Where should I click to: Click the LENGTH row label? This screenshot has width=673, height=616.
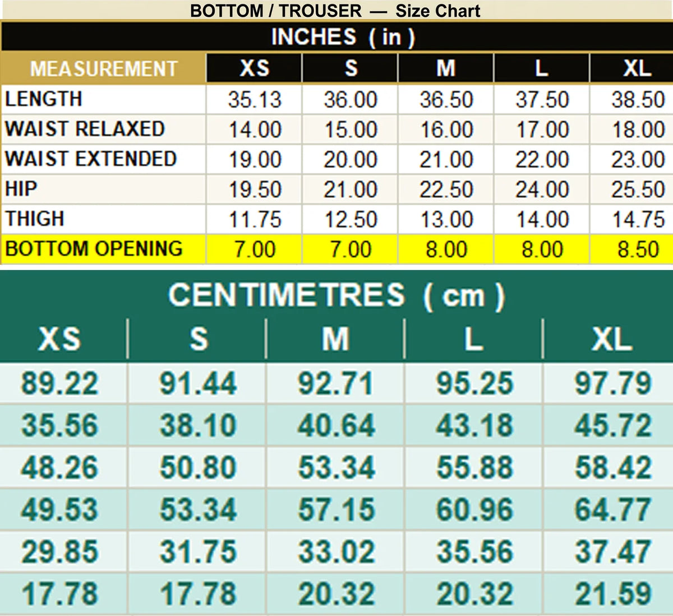pos(44,99)
